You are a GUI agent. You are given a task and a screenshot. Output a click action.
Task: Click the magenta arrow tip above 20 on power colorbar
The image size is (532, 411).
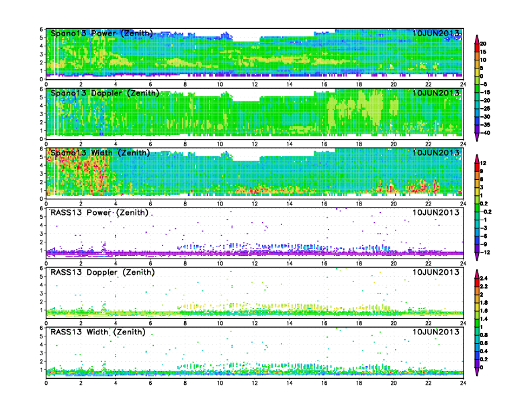pyautogui.click(x=477, y=39)
